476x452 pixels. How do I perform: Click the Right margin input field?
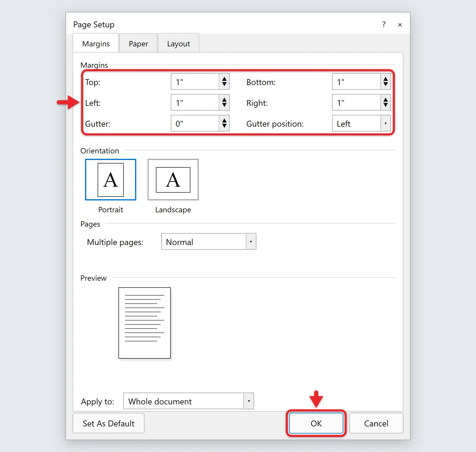click(356, 103)
